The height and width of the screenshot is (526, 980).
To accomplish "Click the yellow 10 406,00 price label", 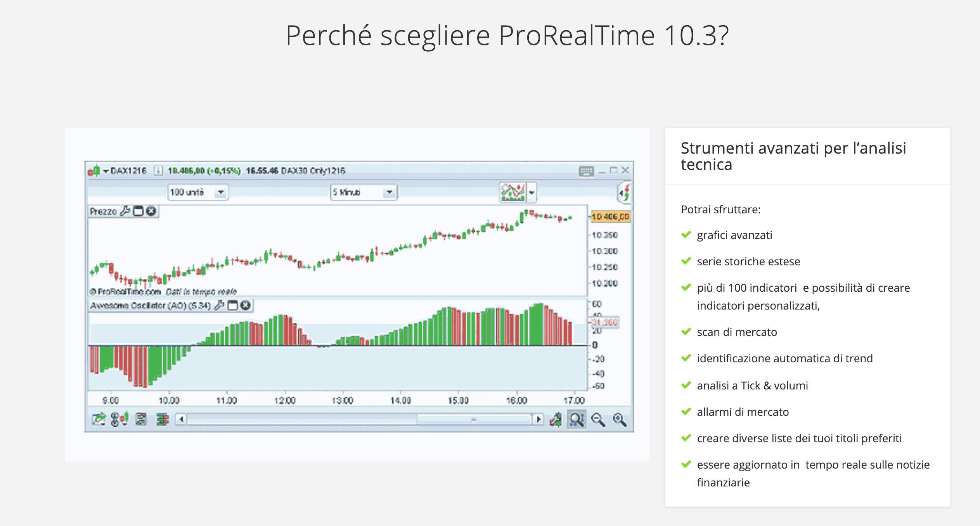I will (x=610, y=216).
